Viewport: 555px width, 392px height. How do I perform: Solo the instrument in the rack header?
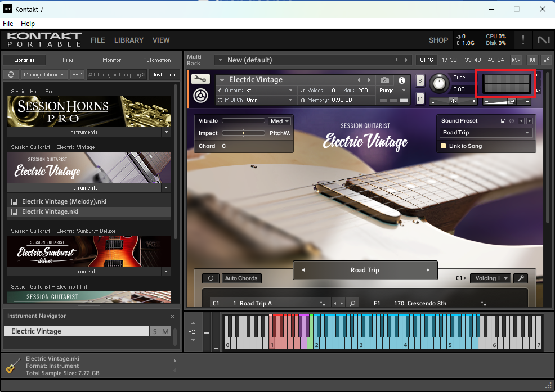[x=420, y=80]
